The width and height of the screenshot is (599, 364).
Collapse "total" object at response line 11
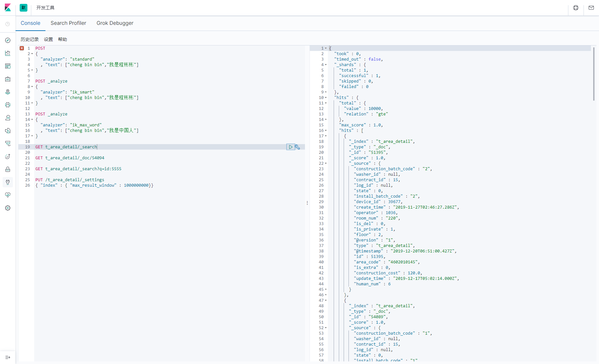point(326,103)
